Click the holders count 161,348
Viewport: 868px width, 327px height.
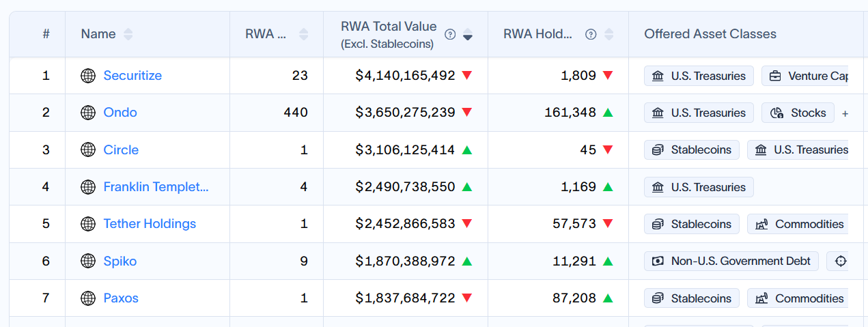click(570, 113)
